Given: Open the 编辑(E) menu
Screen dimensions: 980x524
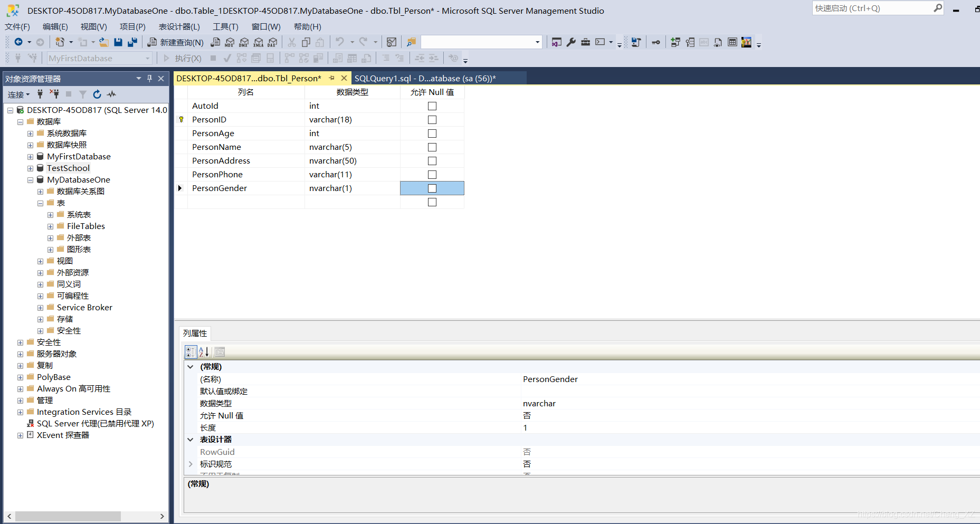Looking at the screenshot, I should (55, 27).
